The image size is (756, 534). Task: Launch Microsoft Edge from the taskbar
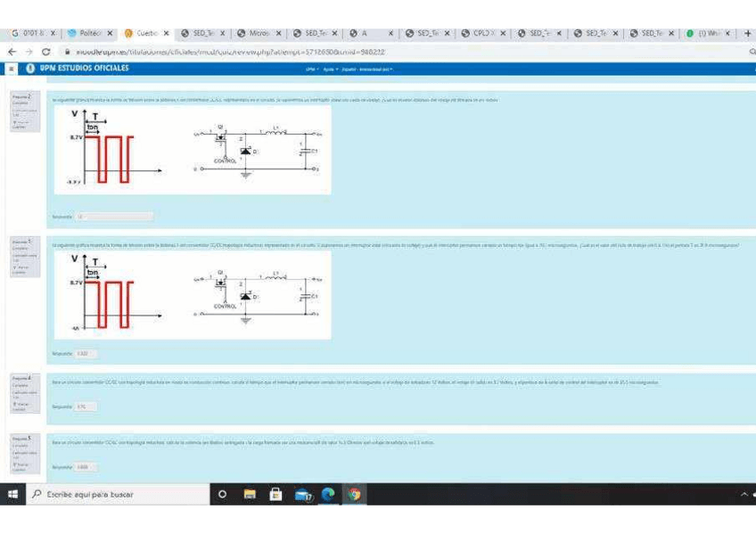(328, 493)
